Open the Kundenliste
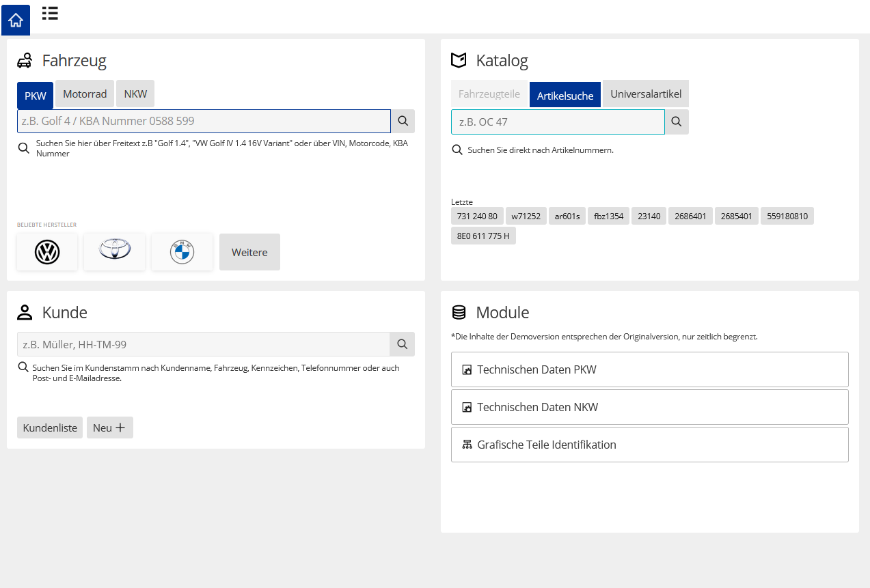The image size is (870, 588). point(50,428)
